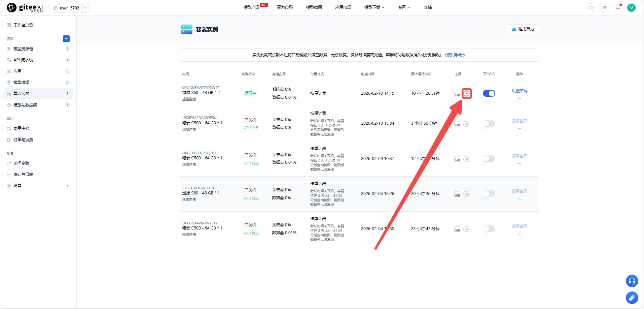
Task: Open 应用 in the sidebar
Action: coord(38,71)
